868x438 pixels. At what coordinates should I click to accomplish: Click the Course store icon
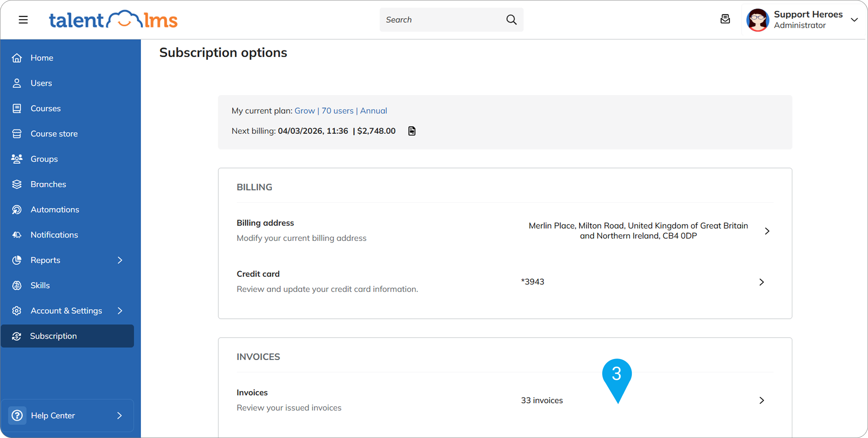[x=17, y=134]
